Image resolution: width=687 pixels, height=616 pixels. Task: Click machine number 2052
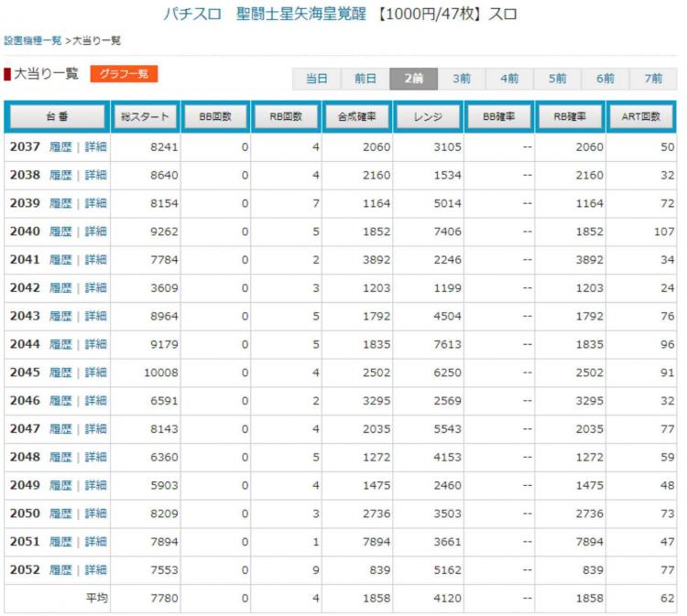coord(25,570)
